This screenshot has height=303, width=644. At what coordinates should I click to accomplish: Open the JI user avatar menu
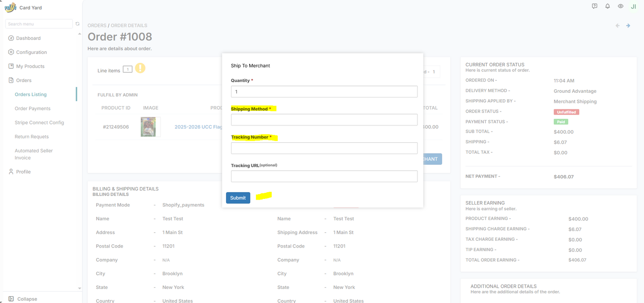click(x=633, y=7)
